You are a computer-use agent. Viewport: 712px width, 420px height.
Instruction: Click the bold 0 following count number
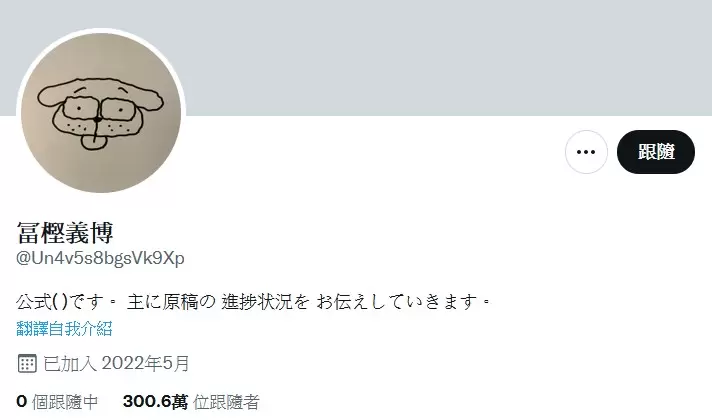[x=21, y=402]
